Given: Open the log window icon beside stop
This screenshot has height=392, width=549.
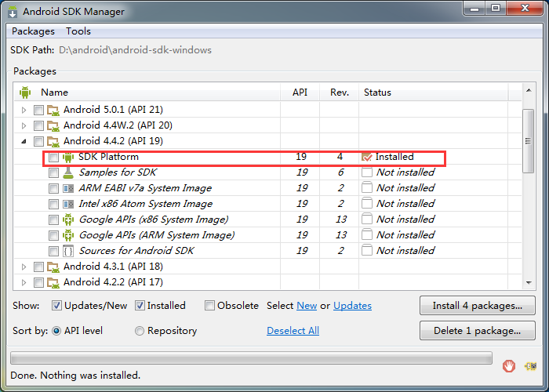Looking at the screenshot, I should (531, 365).
